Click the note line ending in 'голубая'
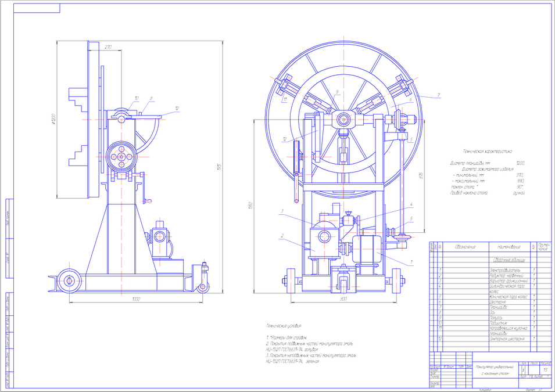 click(292, 350)
